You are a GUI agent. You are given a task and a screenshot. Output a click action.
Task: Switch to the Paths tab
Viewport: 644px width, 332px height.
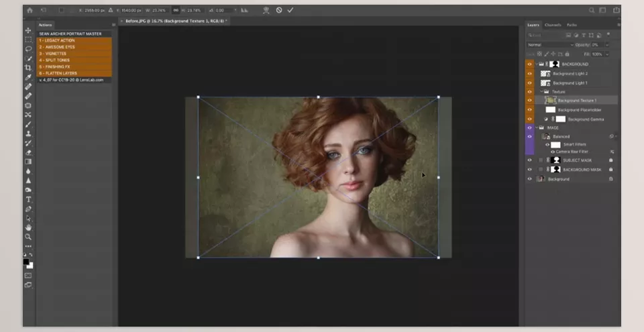tap(572, 25)
